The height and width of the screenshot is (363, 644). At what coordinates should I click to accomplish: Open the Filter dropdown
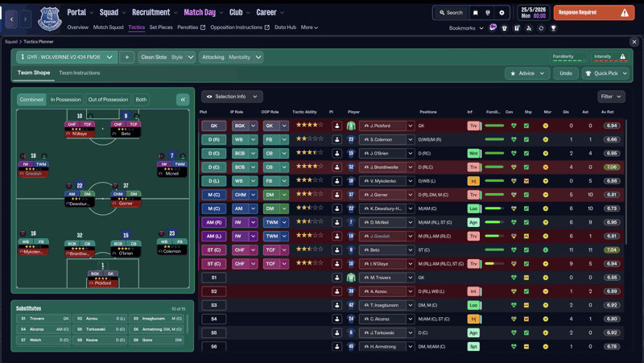[x=611, y=97]
